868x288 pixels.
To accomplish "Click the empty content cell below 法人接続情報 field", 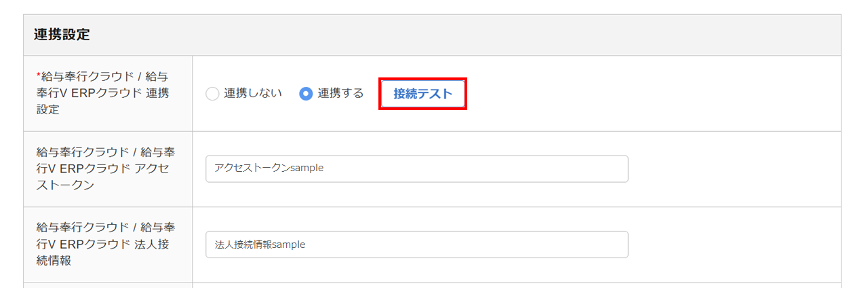I will click(x=515, y=285).
